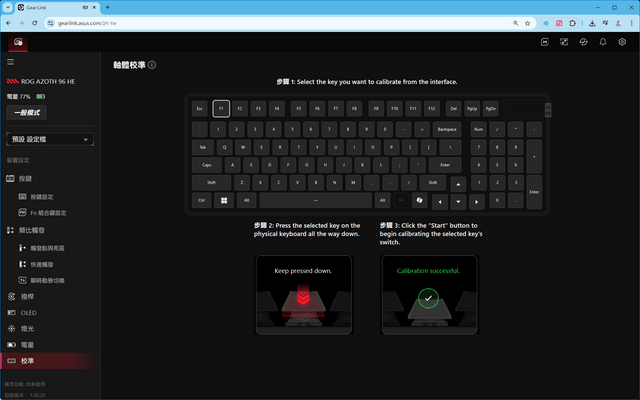Select the up arrow key
The image size is (640, 400).
[458, 184]
